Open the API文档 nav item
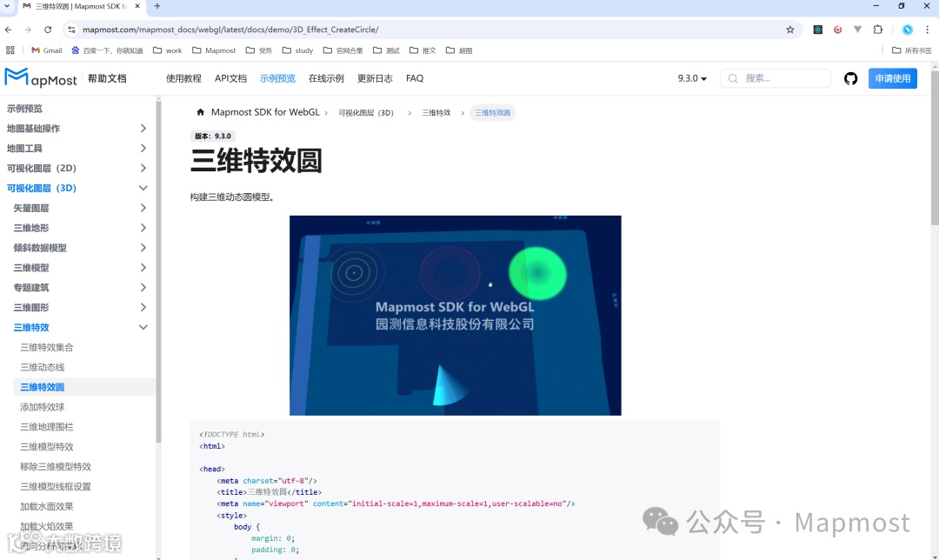The width and height of the screenshot is (939, 560). (230, 78)
